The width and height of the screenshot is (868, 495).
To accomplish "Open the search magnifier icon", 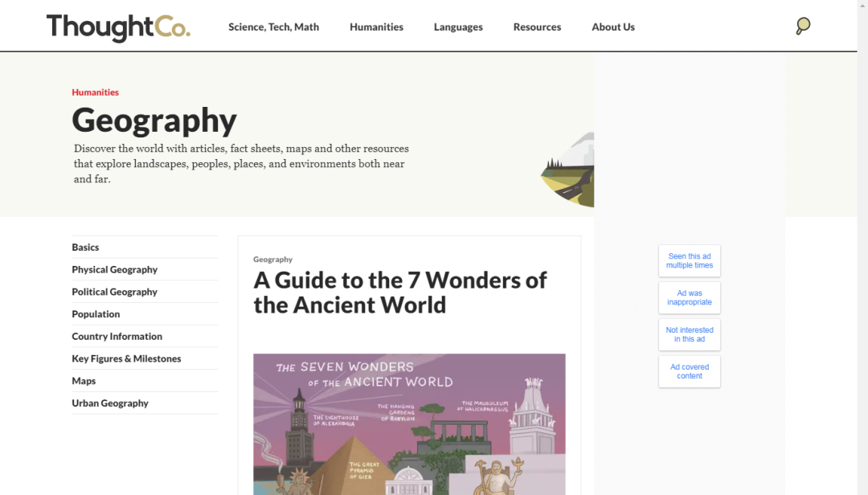I will pyautogui.click(x=803, y=26).
